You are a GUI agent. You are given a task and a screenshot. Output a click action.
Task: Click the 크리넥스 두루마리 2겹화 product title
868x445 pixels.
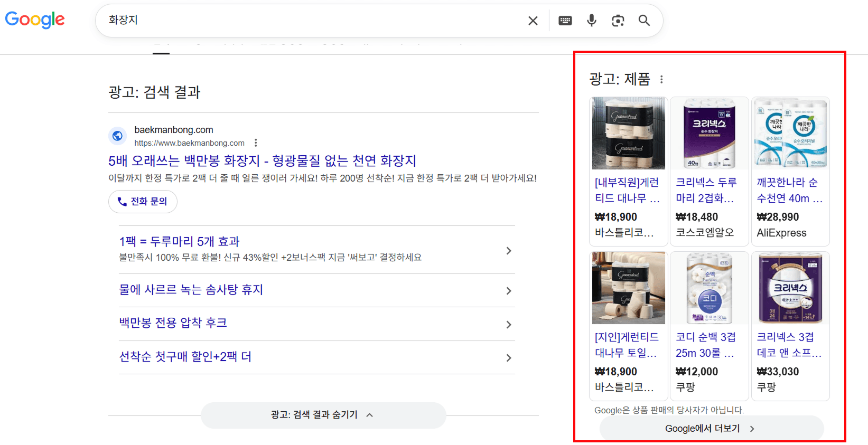click(x=706, y=191)
